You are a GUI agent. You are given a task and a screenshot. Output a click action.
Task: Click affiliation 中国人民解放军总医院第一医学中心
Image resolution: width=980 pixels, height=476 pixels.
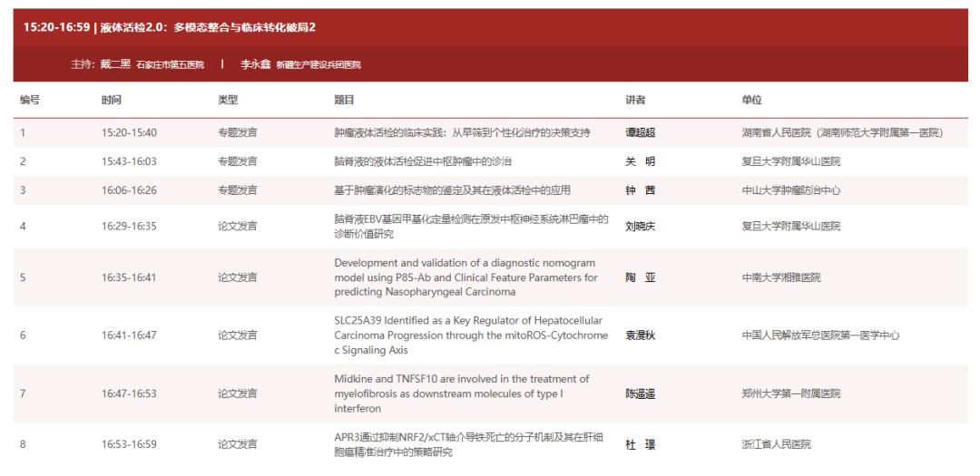[x=820, y=335]
